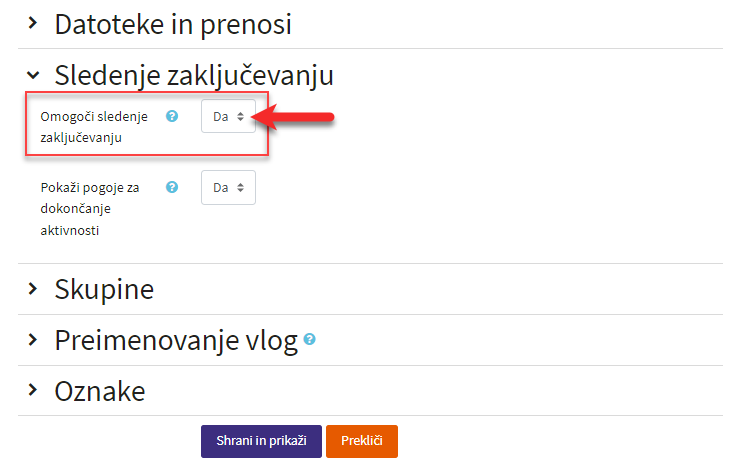Screen dimensions: 744x468
Task: Select the Sledenje zaključevanju heading
Action: point(194,75)
